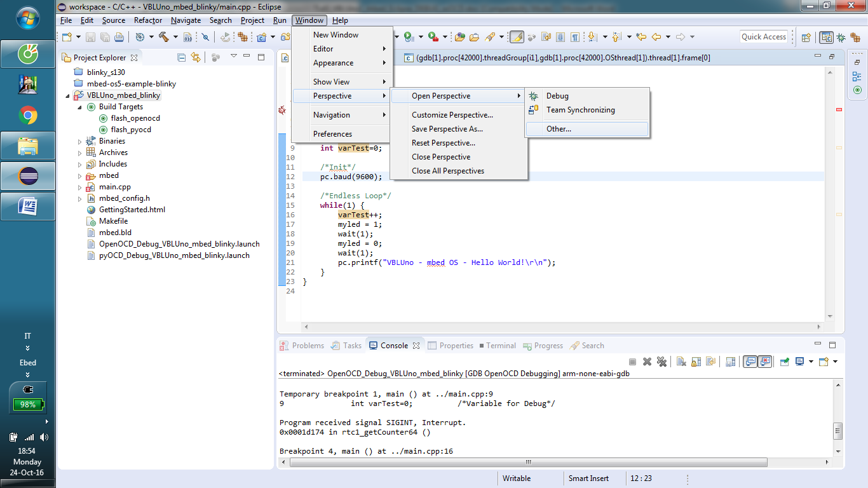Click the Quick Access search field
The width and height of the screenshot is (868, 488).
tap(764, 37)
